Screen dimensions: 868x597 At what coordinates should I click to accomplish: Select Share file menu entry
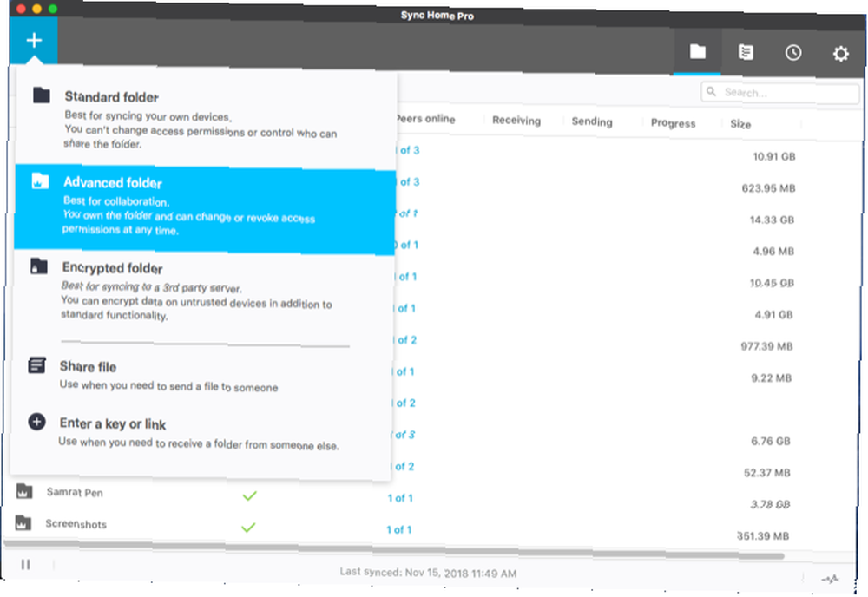[x=202, y=377]
